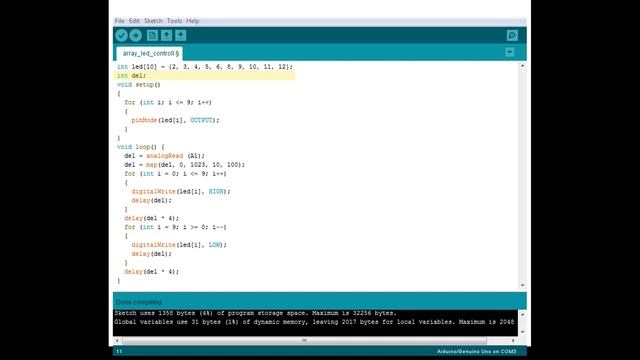640x360 pixels.
Task: Click line number 11 in status bar
Action: click(119, 351)
